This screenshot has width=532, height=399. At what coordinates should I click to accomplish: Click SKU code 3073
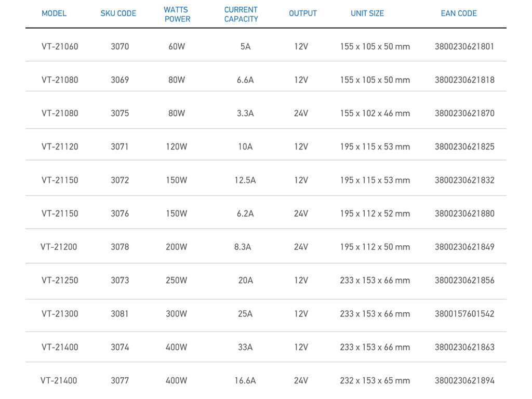pyautogui.click(x=120, y=280)
